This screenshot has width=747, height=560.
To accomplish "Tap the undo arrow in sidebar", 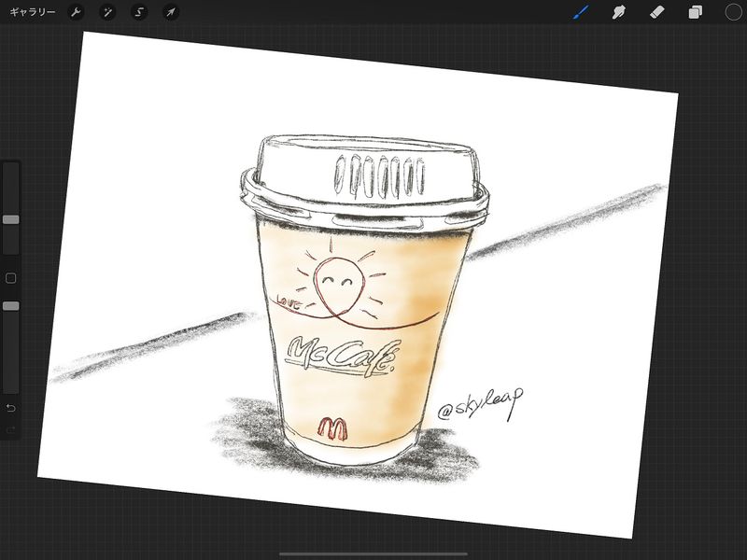I will pos(11,409).
